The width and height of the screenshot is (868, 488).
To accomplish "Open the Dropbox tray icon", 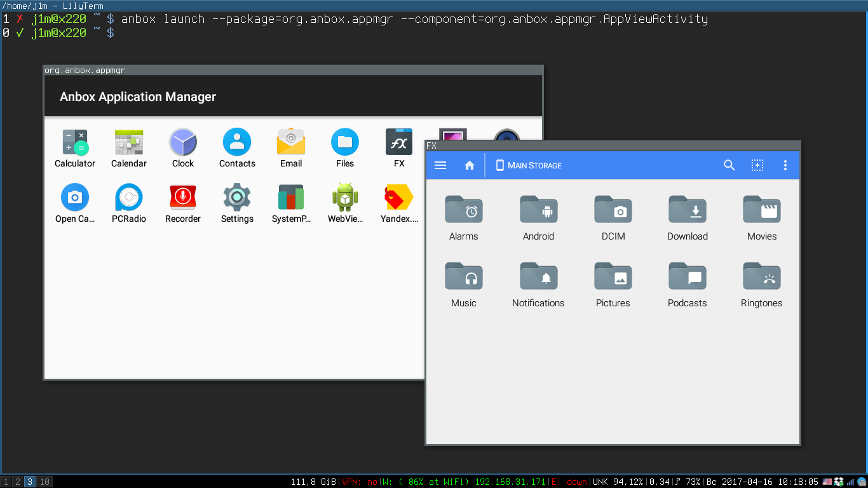I will click(x=839, y=482).
